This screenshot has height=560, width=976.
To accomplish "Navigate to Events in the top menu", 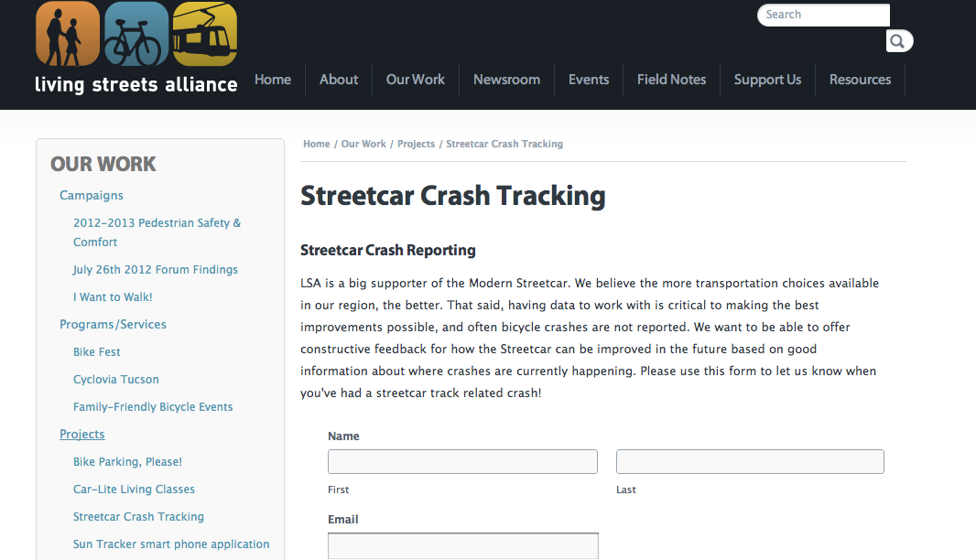I will coord(588,80).
